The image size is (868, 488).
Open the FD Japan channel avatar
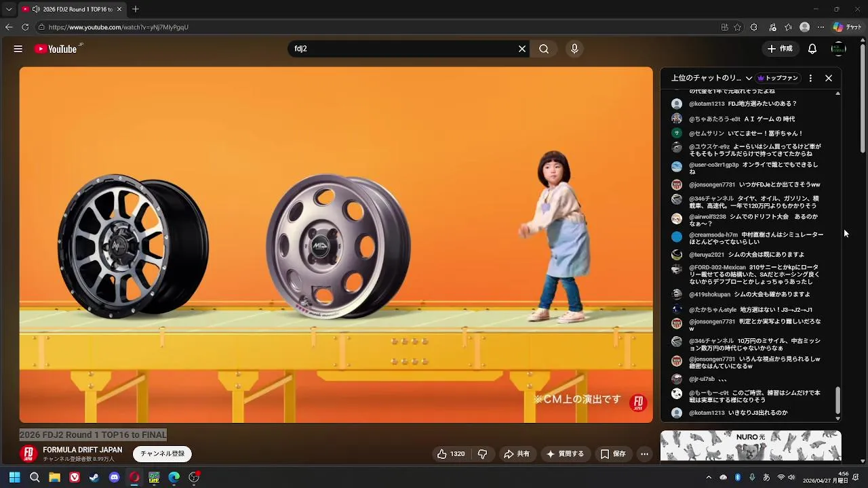pyautogui.click(x=28, y=454)
